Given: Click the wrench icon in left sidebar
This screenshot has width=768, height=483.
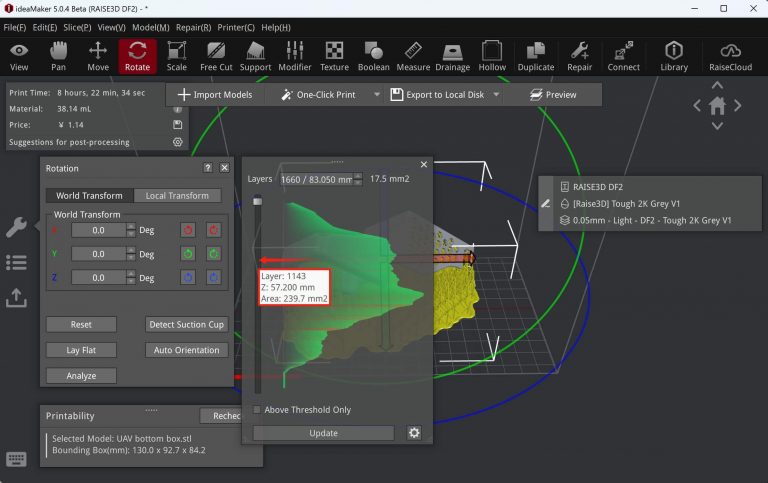Looking at the screenshot, I should (16, 227).
